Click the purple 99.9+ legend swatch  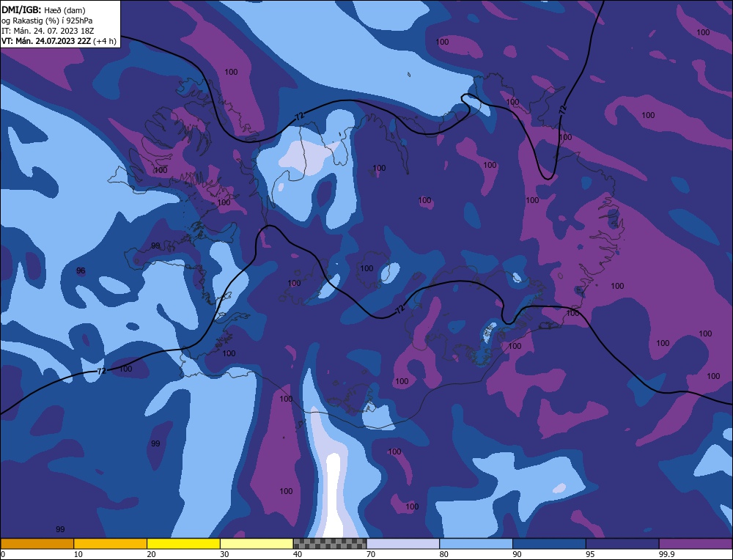(x=696, y=544)
